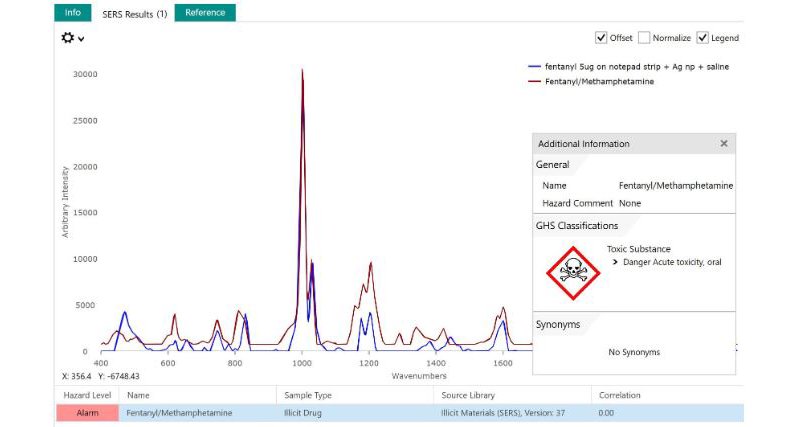Click the Fentanyl/Methamphetamine name value in General
The width and height of the screenshot is (800, 427).
(x=676, y=186)
